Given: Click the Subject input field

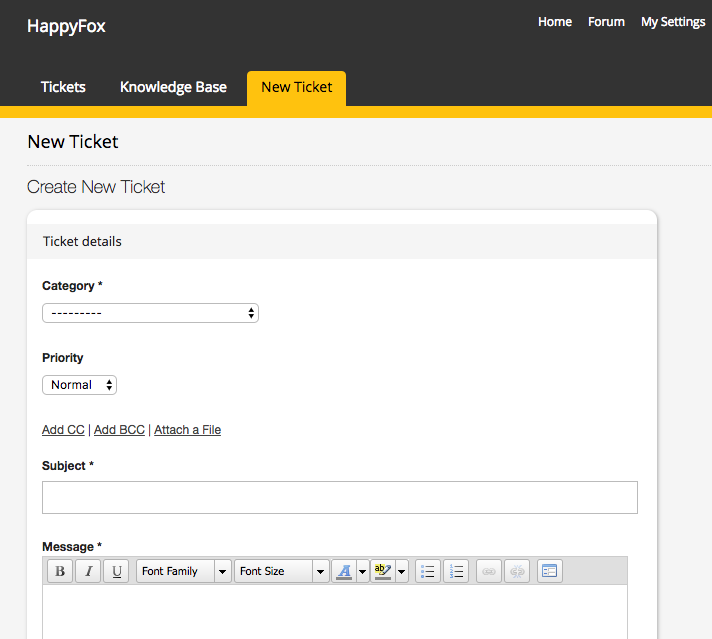Looking at the screenshot, I should 340,497.
